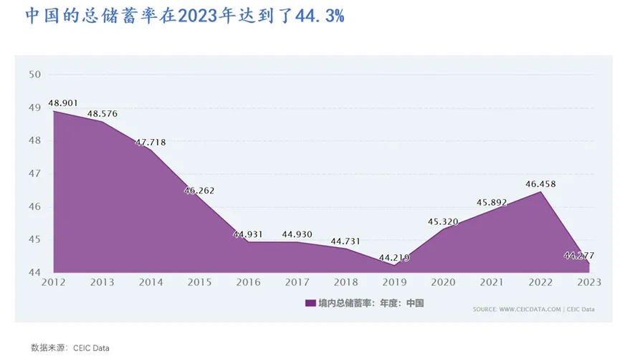
Task: Click the y-axis value 50
Action: pyautogui.click(x=35, y=75)
